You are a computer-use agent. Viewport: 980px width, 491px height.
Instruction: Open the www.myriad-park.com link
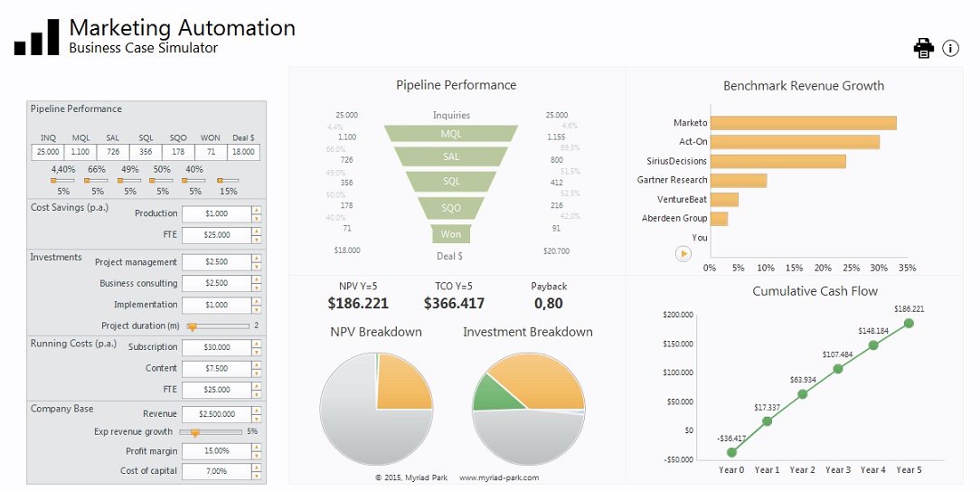click(x=498, y=477)
